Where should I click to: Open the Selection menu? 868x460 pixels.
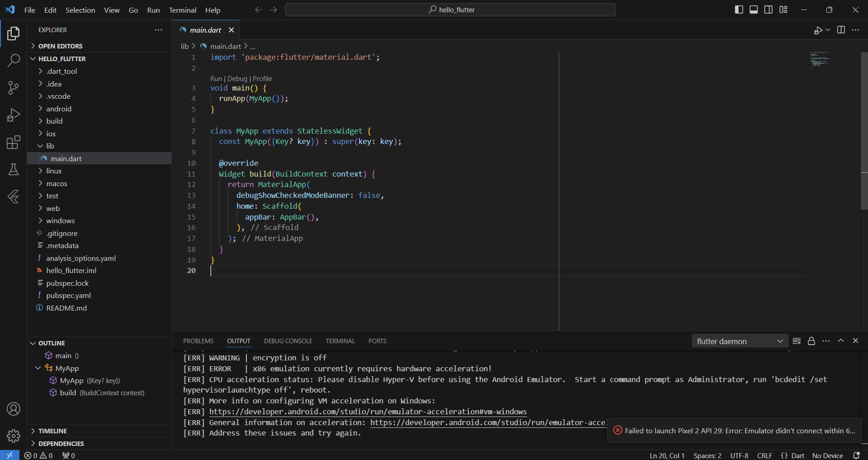click(80, 10)
